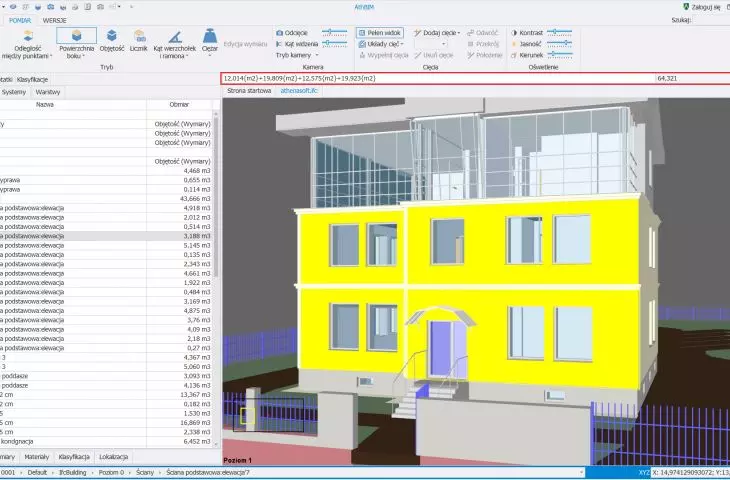
Task: Open the quick access toolbar customize arrow
Action: point(131,7)
